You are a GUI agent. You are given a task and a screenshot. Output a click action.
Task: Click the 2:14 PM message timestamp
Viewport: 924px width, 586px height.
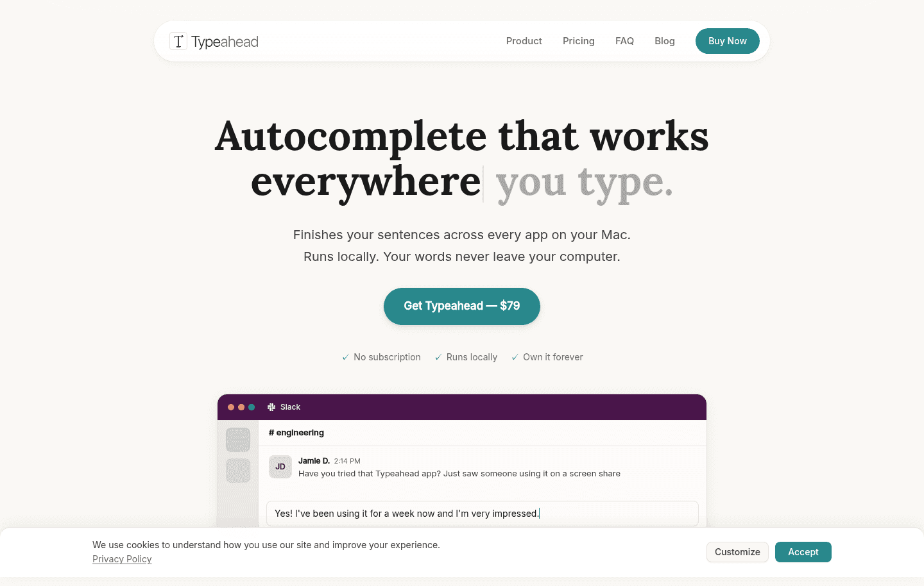[347, 461]
